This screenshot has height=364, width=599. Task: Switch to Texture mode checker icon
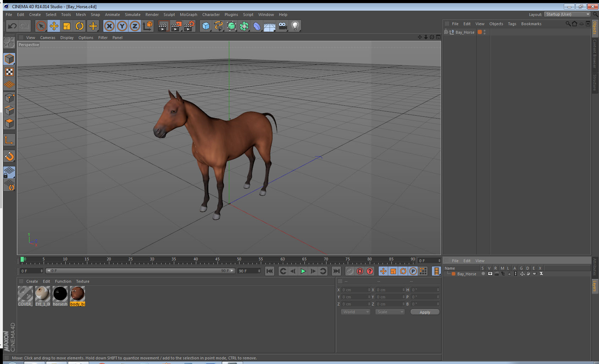(x=9, y=72)
